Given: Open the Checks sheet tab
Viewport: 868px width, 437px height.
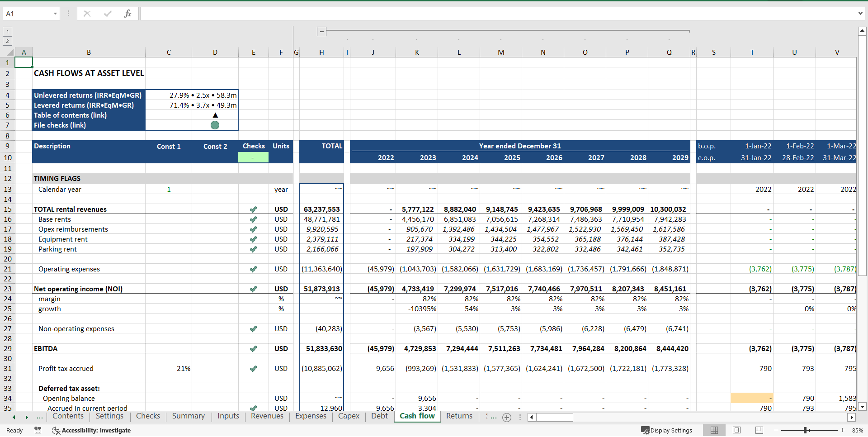Looking at the screenshot, I should (x=148, y=416).
